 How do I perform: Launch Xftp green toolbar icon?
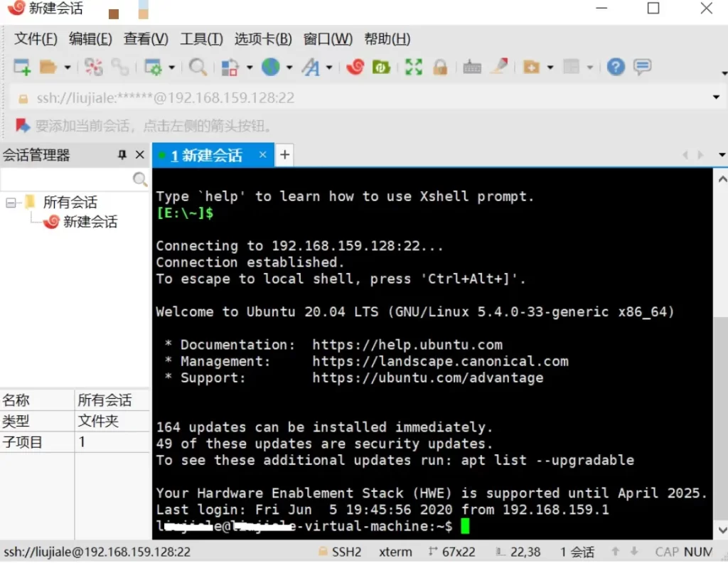point(381,68)
